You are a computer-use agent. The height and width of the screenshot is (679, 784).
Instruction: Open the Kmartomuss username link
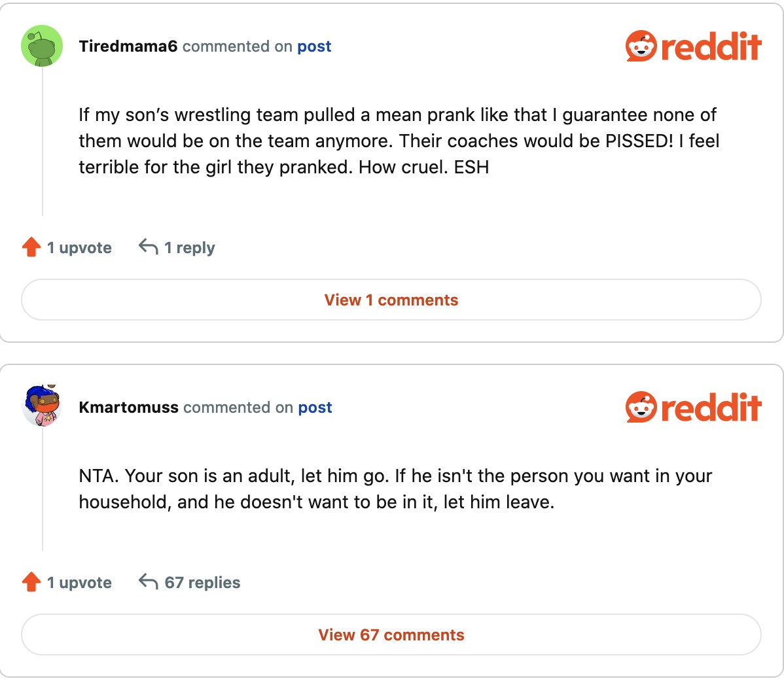tap(128, 408)
